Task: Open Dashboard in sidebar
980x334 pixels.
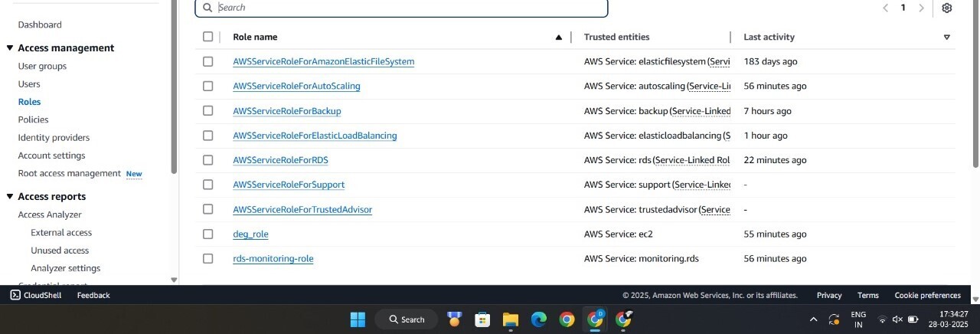Action: pos(40,25)
